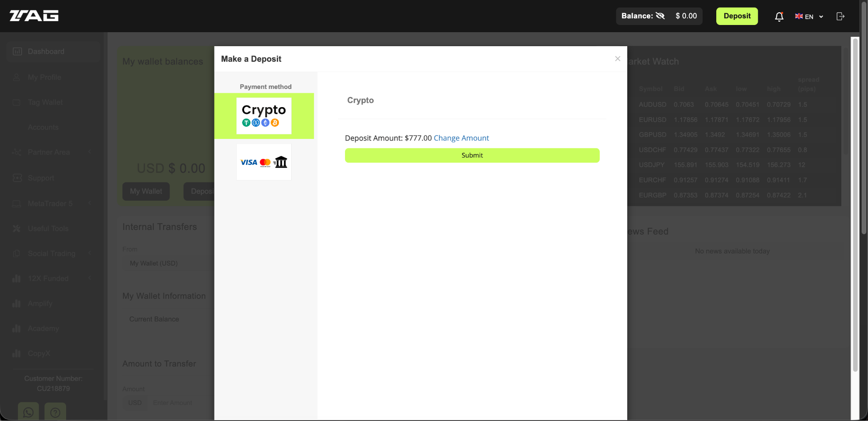Image resolution: width=868 pixels, height=421 pixels.
Task: Click the Support sidebar icon
Action: click(x=17, y=178)
